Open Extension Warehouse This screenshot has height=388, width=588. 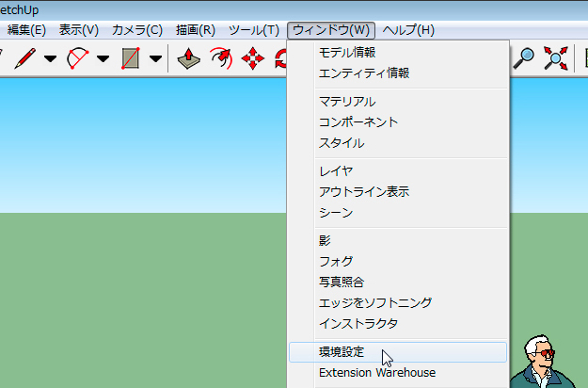coord(398,373)
